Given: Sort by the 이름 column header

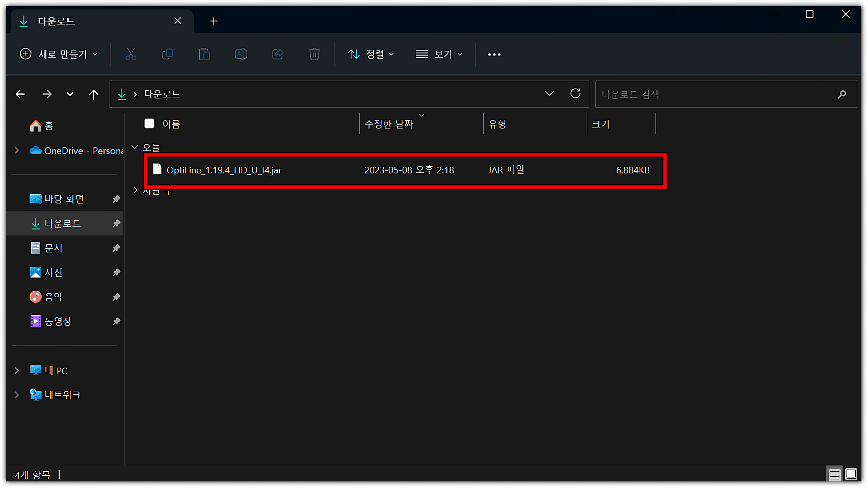Looking at the screenshot, I should (x=171, y=124).
